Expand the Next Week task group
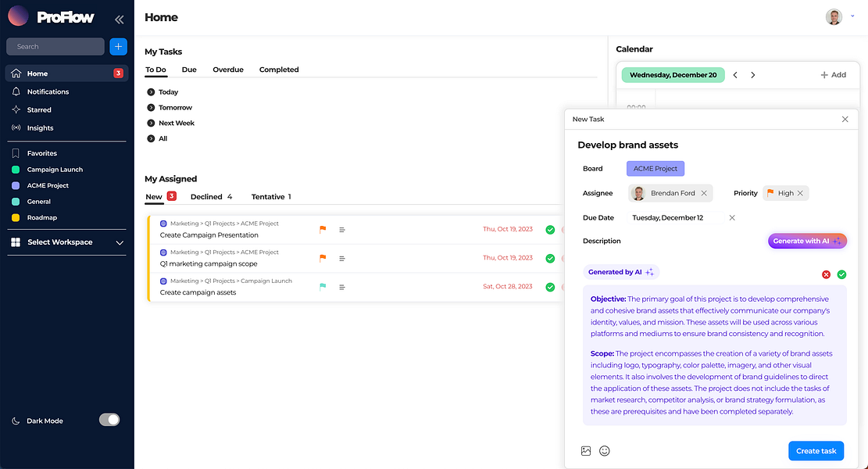 pyautogui.click(x=151, y=124)
